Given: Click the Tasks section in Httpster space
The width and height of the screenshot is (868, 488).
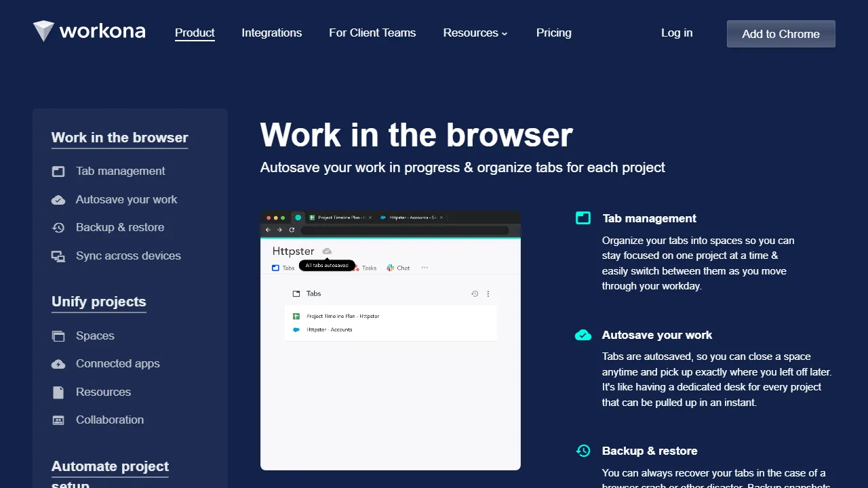Looking at the screenshot, I should point(365,268).
